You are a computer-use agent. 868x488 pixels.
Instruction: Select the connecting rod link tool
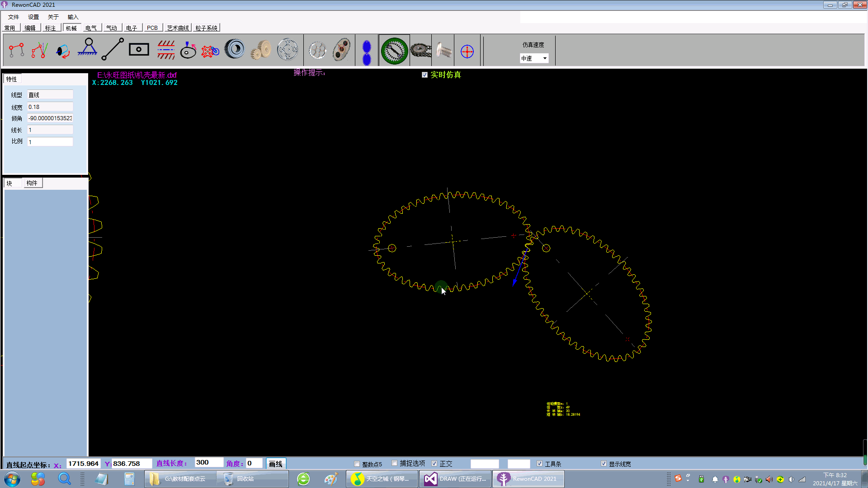click(x=113, y=49)
